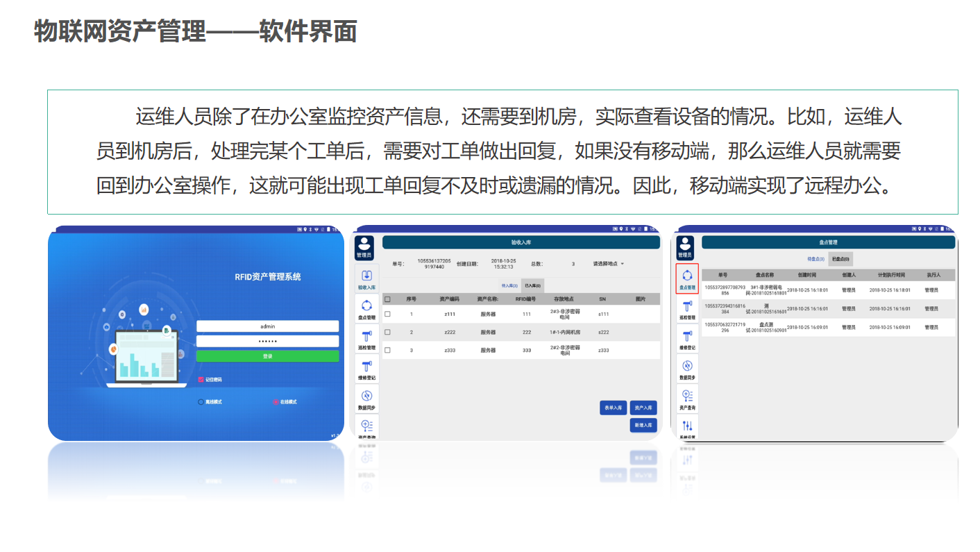The image size is (980, 552).
Task: Open 巡检管理 icon in middle screen sidebar
Action: pos(366,338)
